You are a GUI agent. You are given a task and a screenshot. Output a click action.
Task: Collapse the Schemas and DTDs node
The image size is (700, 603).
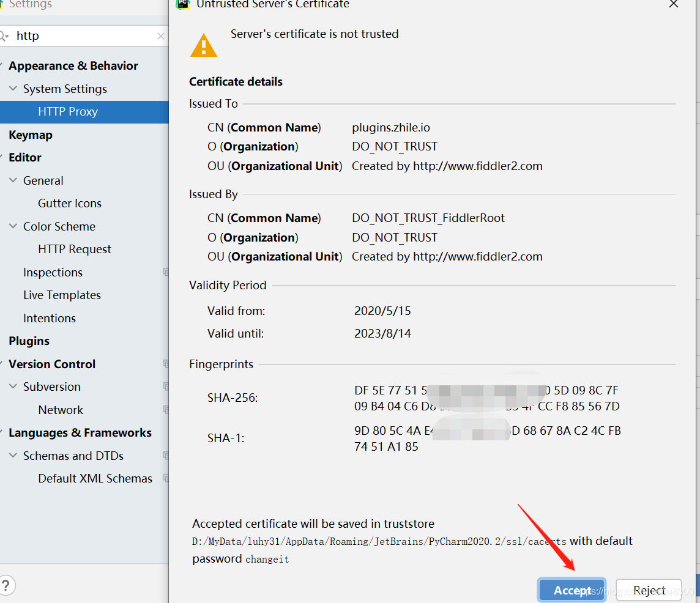click(x=13, y=455)
